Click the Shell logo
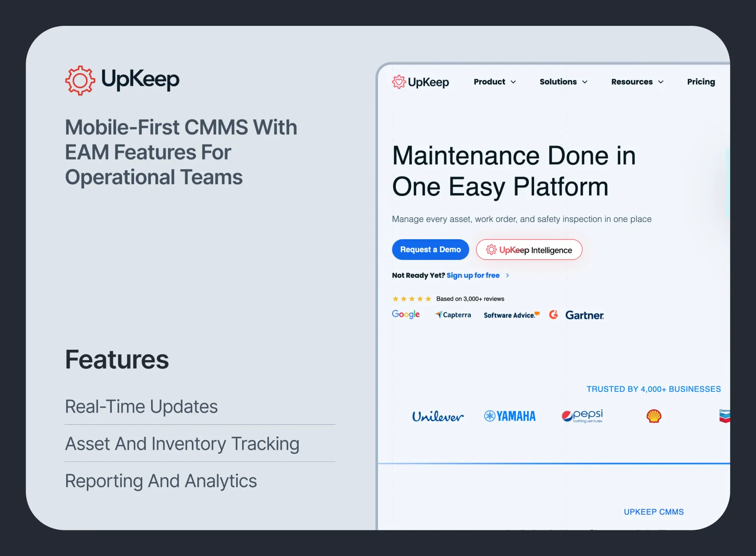The height and width of the screenshot is (556, 756). point(654,416)
